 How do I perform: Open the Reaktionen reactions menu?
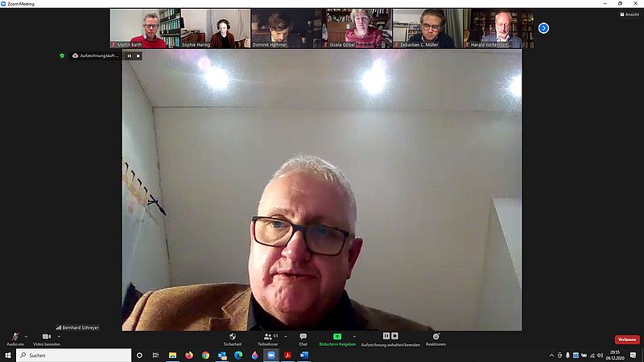point(436,339)
